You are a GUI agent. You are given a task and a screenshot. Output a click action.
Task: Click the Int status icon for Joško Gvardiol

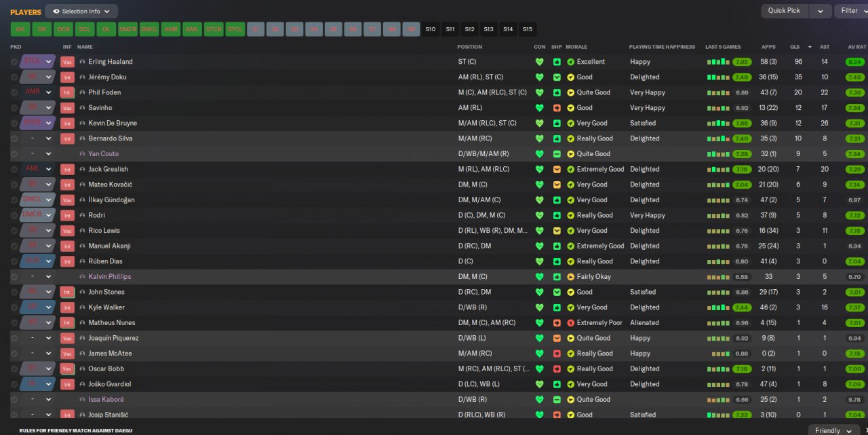[67, 384]
